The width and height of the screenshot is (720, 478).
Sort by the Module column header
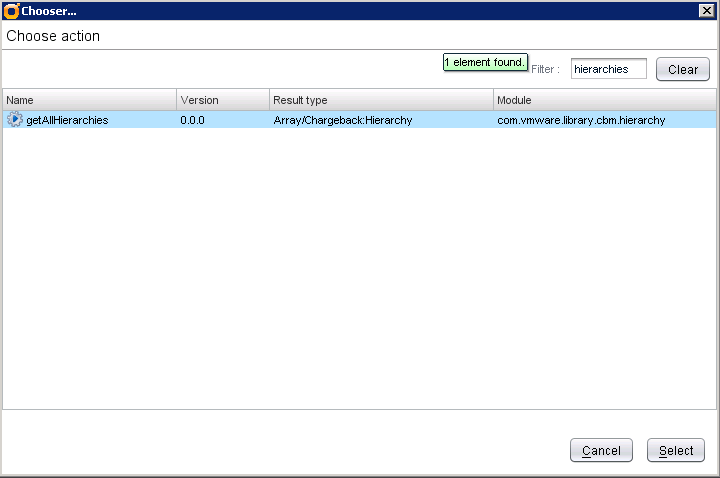tap(604, 100)
